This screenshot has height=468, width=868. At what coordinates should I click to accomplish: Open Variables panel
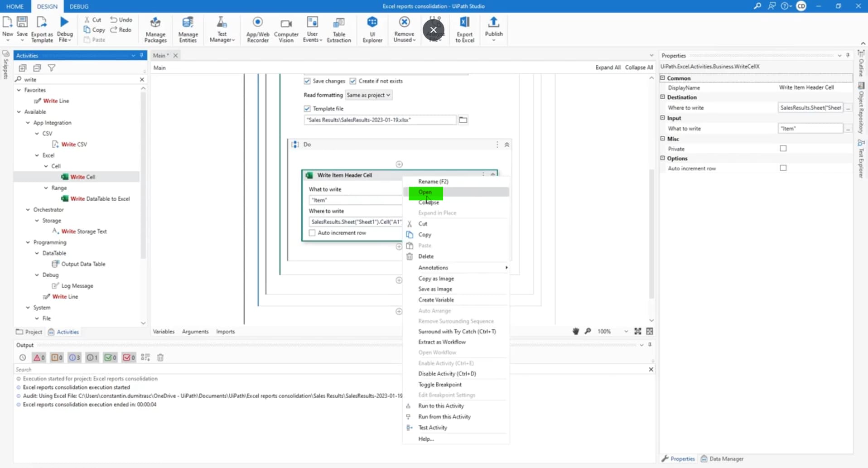(x=164, y=332)
